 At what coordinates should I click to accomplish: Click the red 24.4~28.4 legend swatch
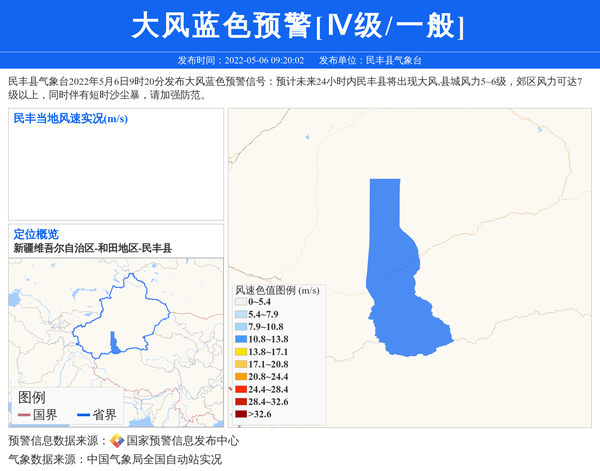240,389
